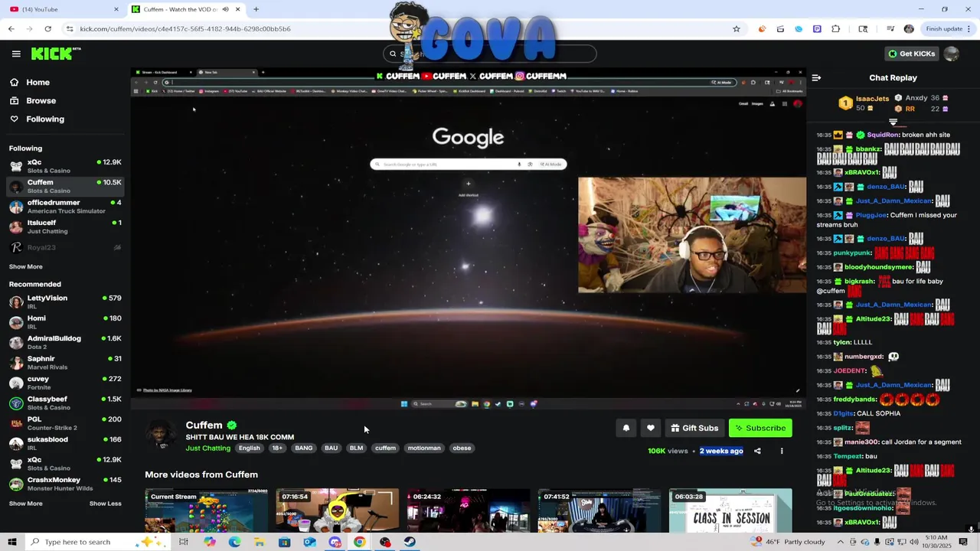Open recommended channel AdmiralBulldog
The height and width of the screenshot is (551, 980).
pyautogui.click(x=65, y=342)
